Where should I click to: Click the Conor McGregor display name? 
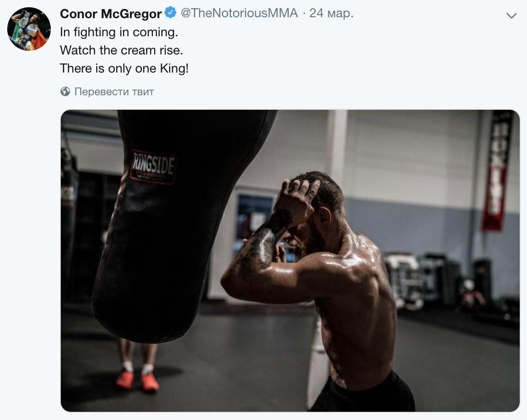[x=111, y=14]
